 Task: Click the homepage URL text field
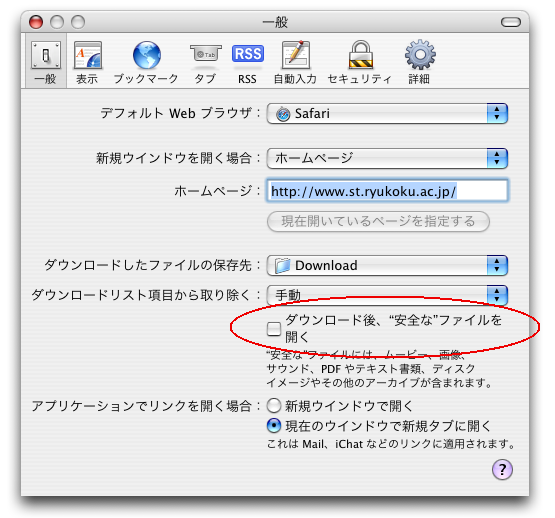[x=387, y=191]
